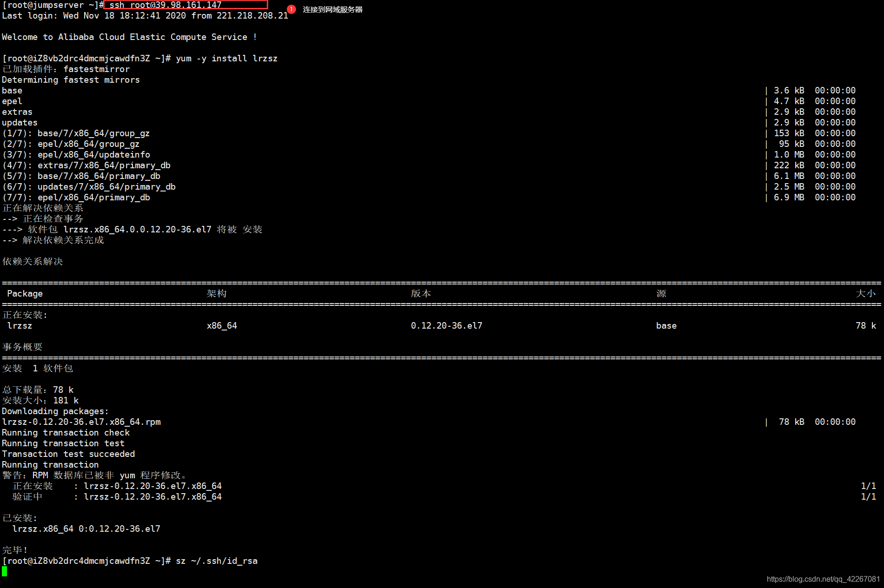Image resolution: width=884 pixels, height=588 pixels.
Task: Click the ssh root@39.98.161.147 command text
Action: pyautogui.click(x=165, y=5)
